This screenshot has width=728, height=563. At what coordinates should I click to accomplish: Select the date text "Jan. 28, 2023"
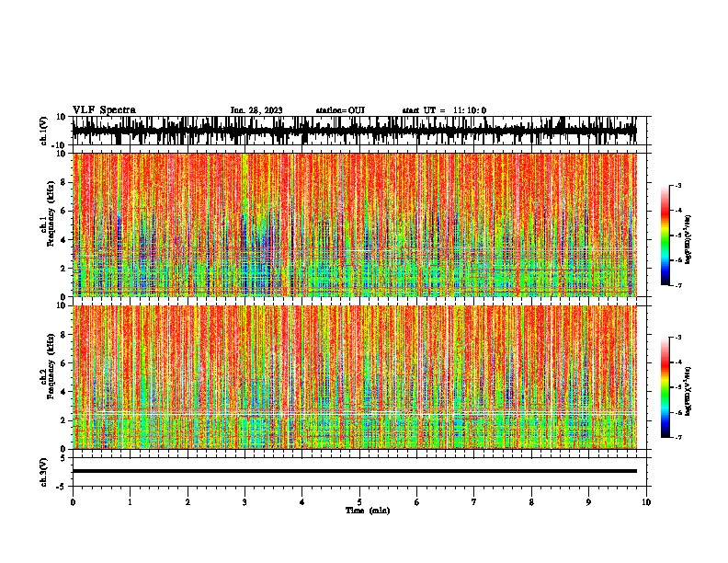point(256,110)
